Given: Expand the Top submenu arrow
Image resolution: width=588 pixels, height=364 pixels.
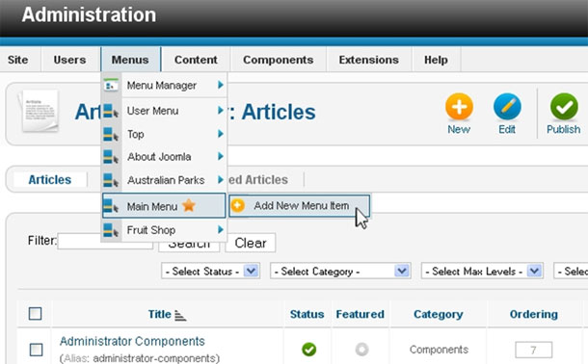Looking at the screenshot, I should 221,134.
